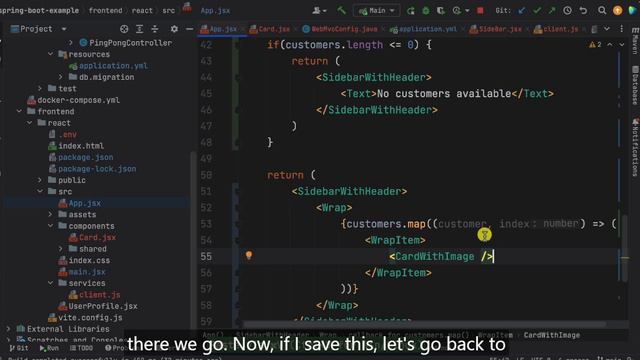
Task: Click Select Opened File target icon
Action: click(124, 29)
